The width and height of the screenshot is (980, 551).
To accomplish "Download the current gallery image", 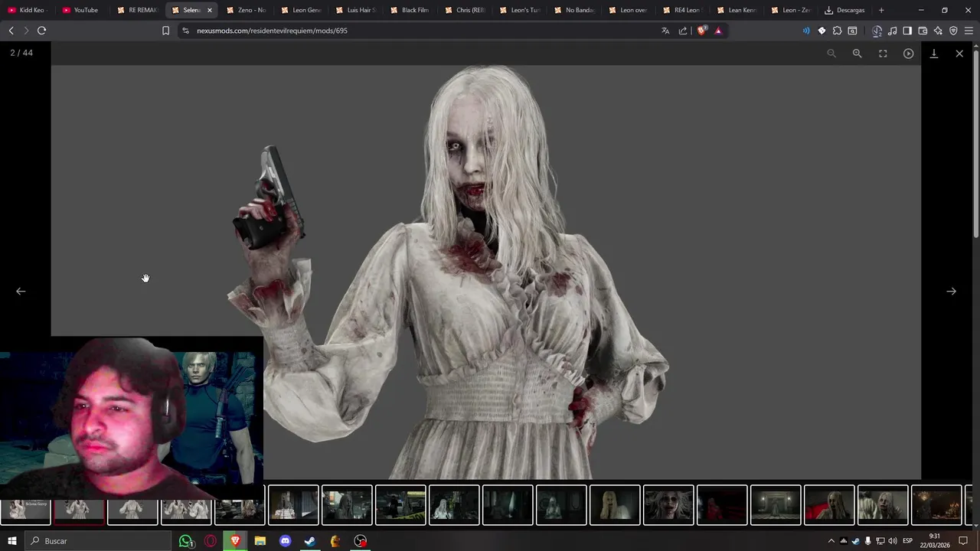I will point(934,54).
